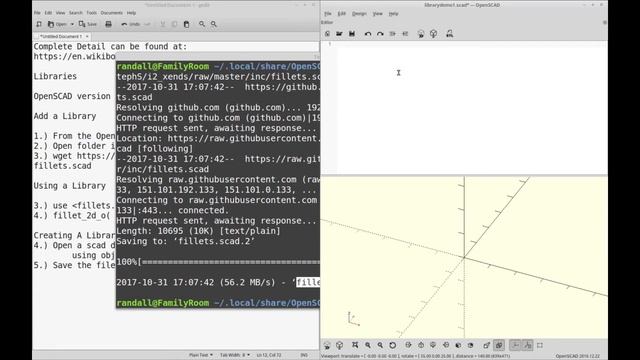Image resolution: width=640 pixels, height=360 pixels.
Task: Click the Copy icon in gedit toolbar
Action: click(x=174, y=24)
